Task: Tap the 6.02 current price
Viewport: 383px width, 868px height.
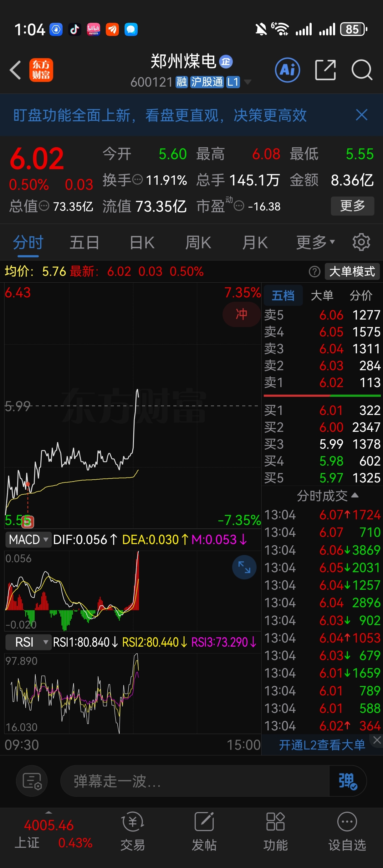Action: pyautogui.click(x=37, y=158)
